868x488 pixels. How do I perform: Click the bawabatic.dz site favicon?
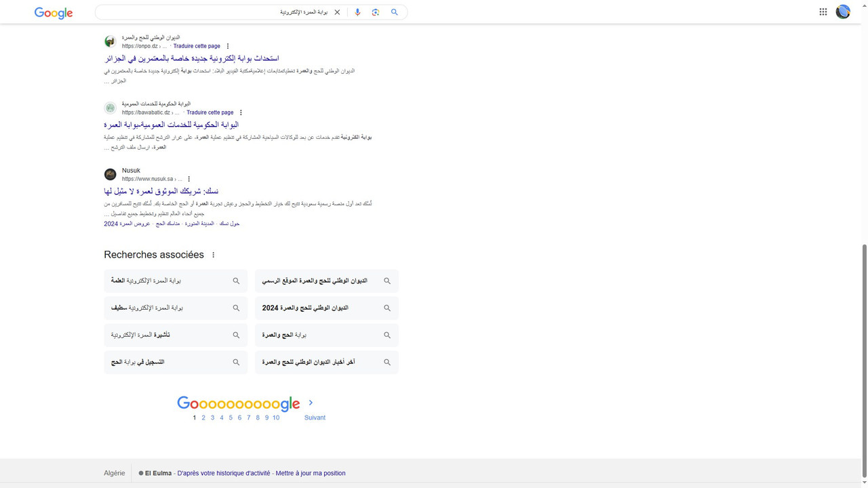point(111,108)
